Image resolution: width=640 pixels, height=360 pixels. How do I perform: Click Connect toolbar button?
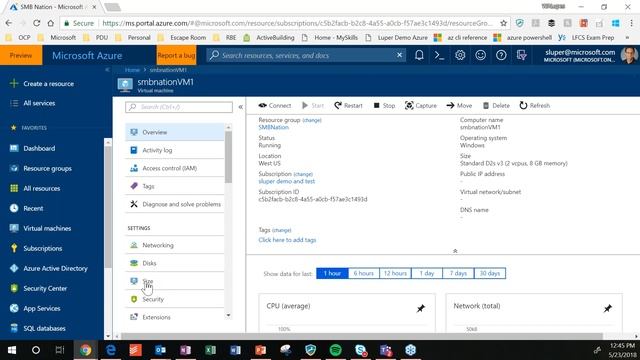tap(275, 106)
